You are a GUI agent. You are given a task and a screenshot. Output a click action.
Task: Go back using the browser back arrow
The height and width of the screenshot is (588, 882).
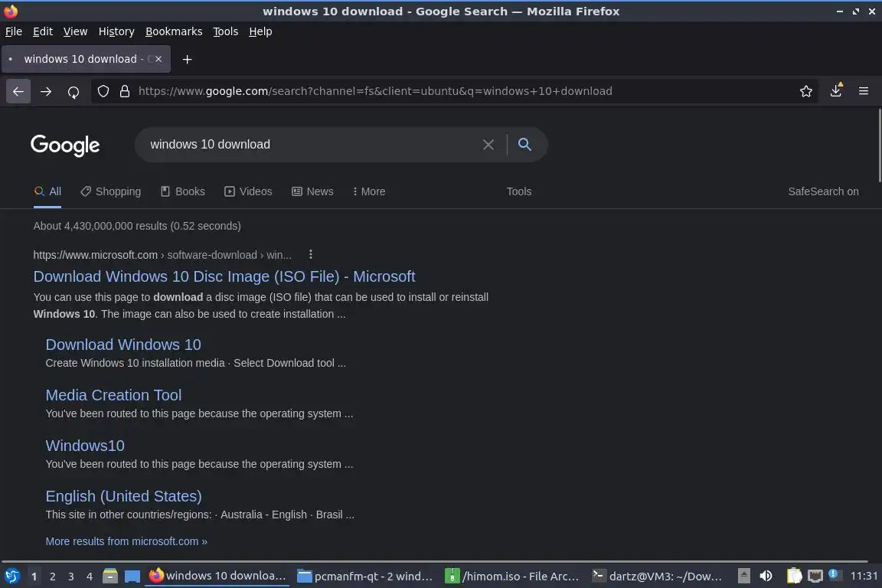click(x=18, y=91)
